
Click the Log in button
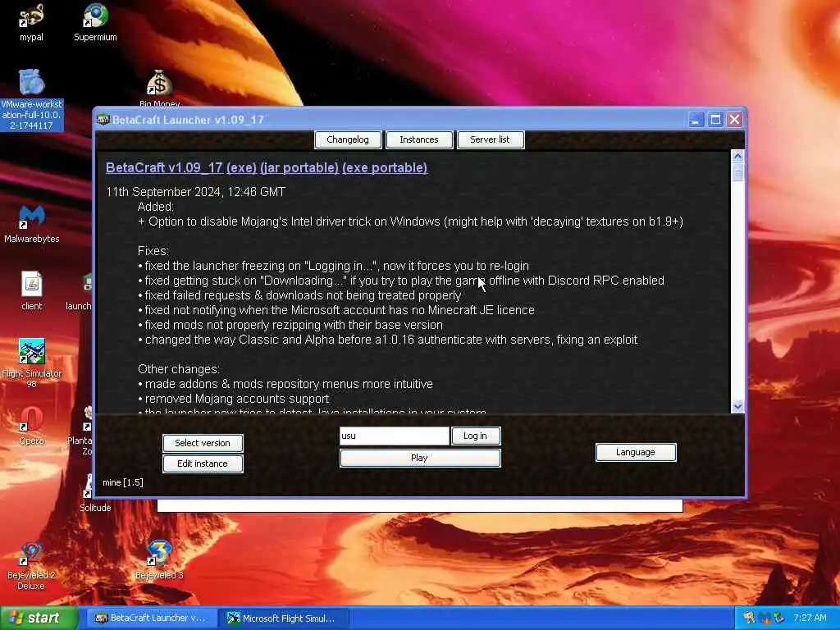coord(476,436)
